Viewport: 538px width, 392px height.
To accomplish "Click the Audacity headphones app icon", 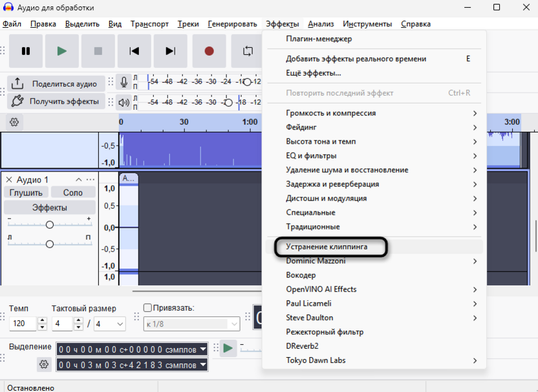I will (8, 7).
